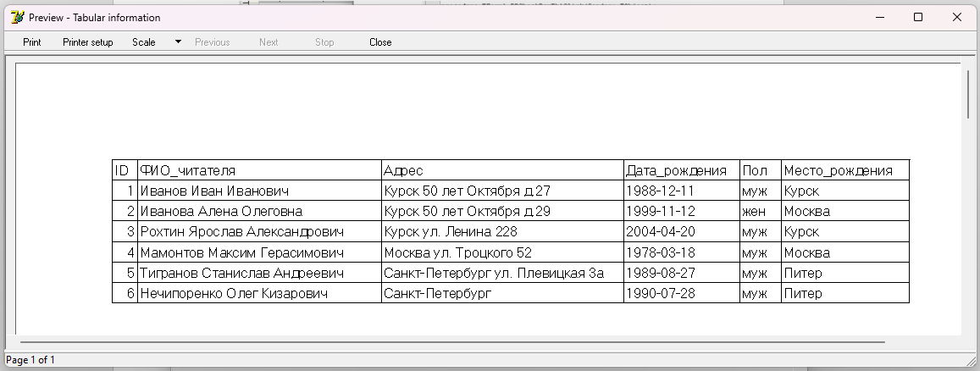980x371 pixels.
Task: Click the Scale toolbar button
Action: [x=144, y=42]
